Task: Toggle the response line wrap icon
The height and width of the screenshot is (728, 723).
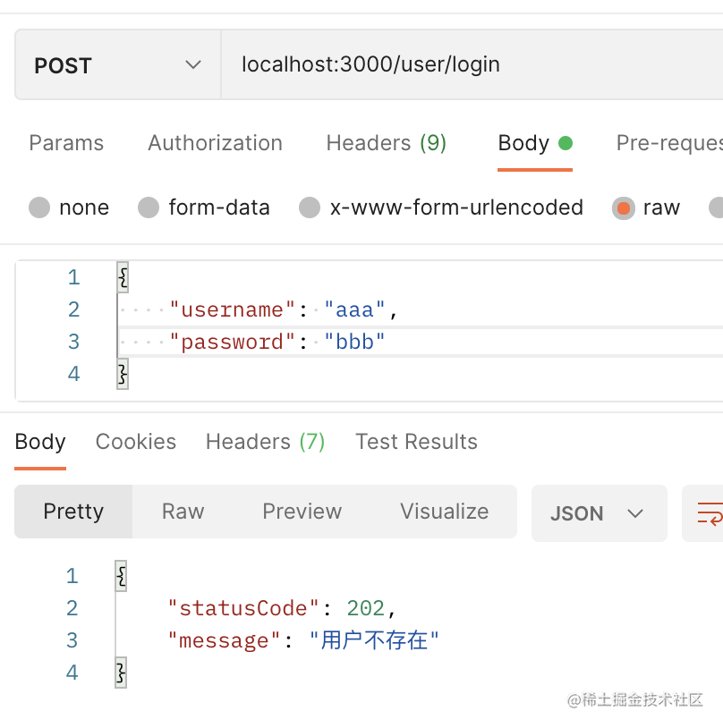Action: (x=709, y=513)
